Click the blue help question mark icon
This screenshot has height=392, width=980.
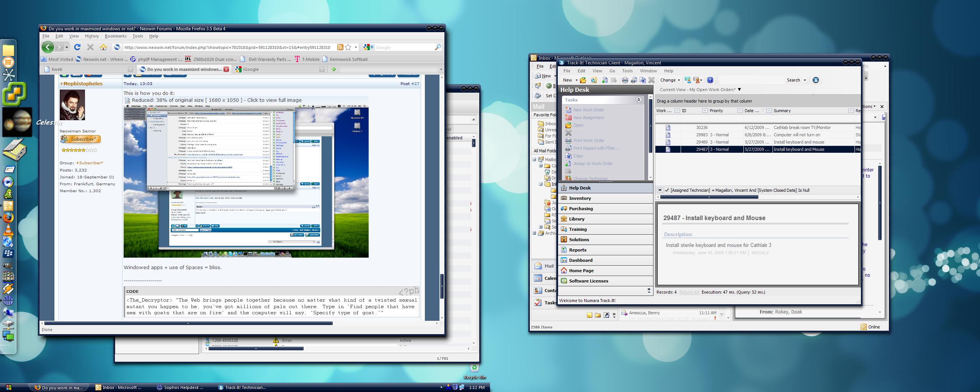click(710, 80)
